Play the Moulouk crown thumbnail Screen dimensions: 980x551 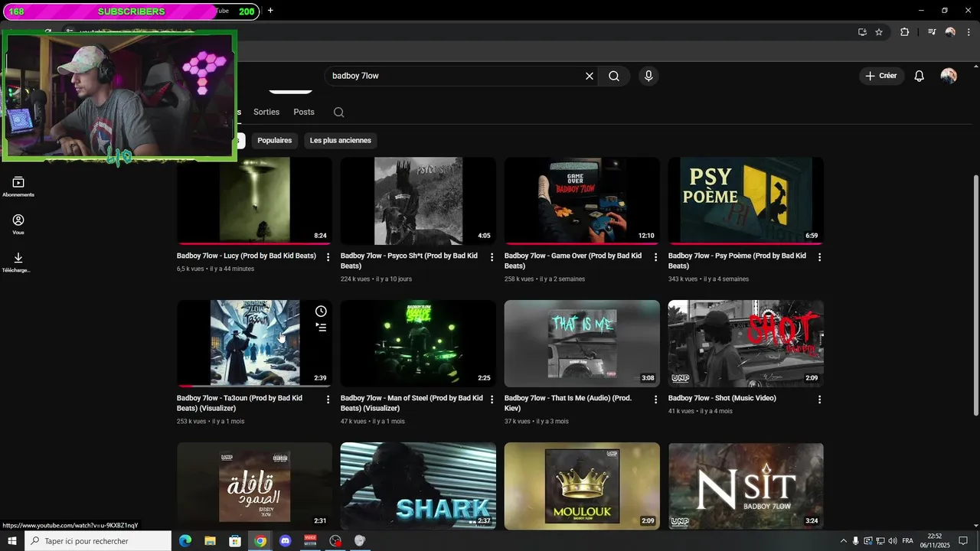[x=582, y=486]
